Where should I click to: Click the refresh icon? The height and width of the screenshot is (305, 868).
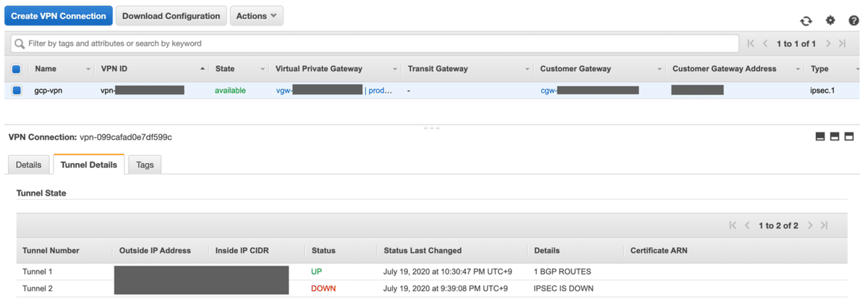point(806,21)
